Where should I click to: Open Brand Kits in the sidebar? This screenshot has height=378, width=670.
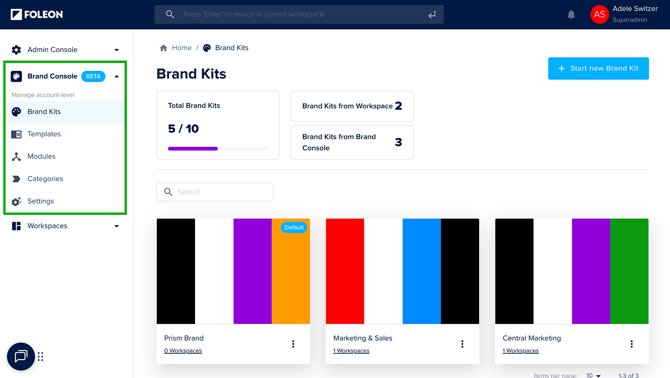(x=65, y=112)
